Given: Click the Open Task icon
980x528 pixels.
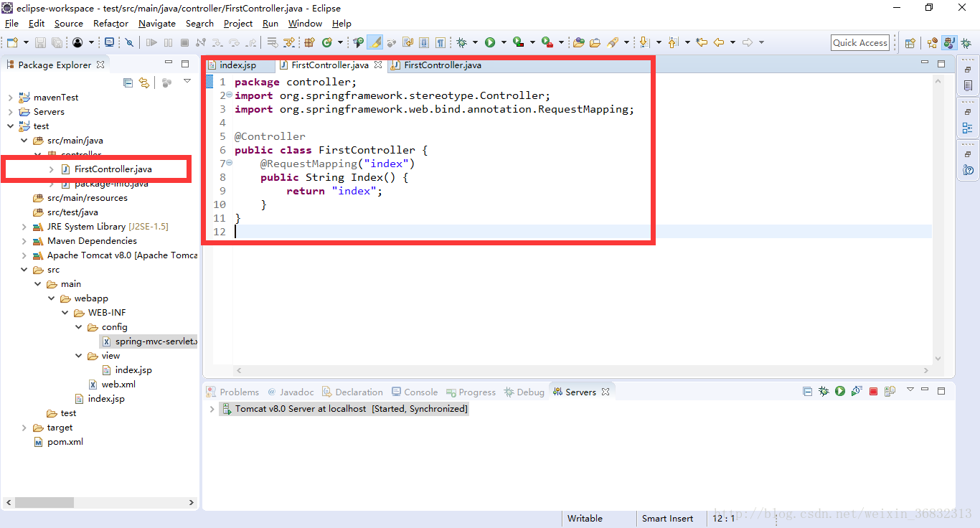Looking at the screenshot, I should (595, 43).
